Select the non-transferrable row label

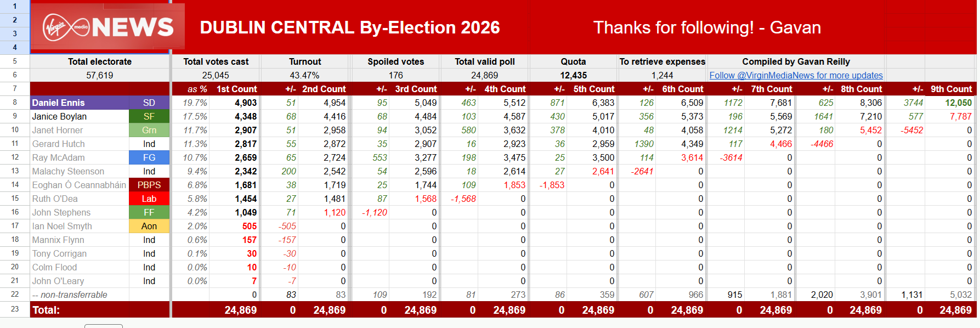(x=70, y=295)
